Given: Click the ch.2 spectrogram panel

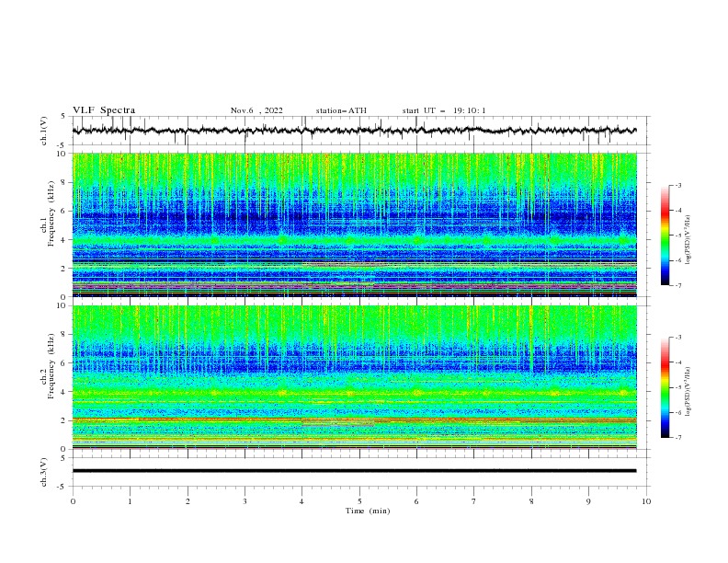Looking at the screenshot, I should click(x=354, y=377).
